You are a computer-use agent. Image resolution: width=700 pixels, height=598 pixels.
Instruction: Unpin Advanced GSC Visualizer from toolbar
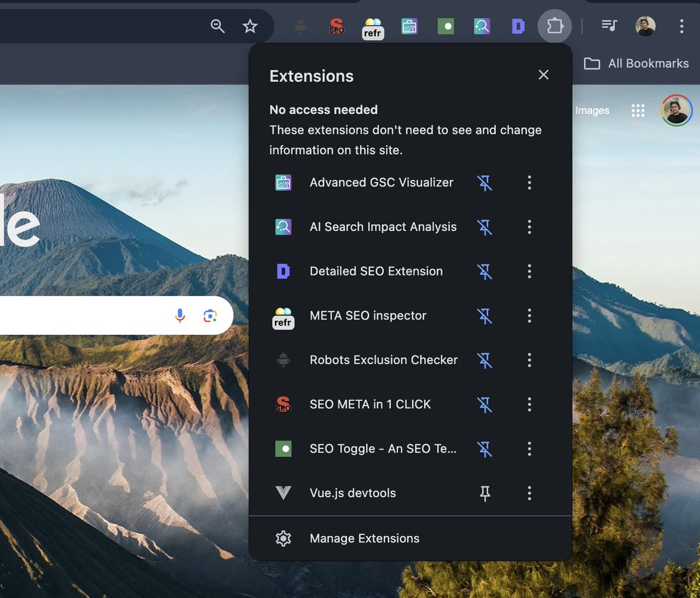(x=485, y=183)
